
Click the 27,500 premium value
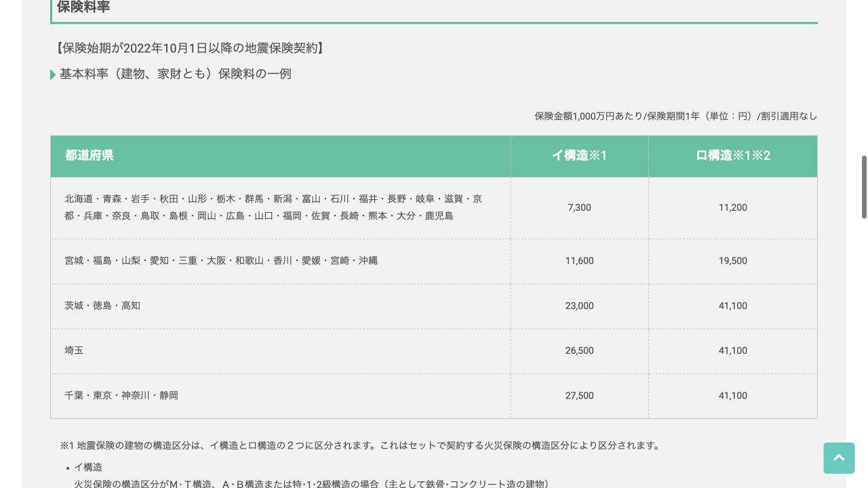(579, 396)
